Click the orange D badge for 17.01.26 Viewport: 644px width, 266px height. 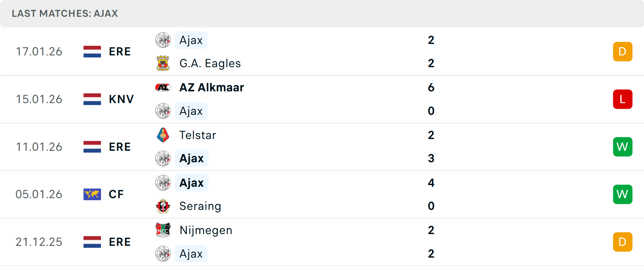tap(623, 51)
